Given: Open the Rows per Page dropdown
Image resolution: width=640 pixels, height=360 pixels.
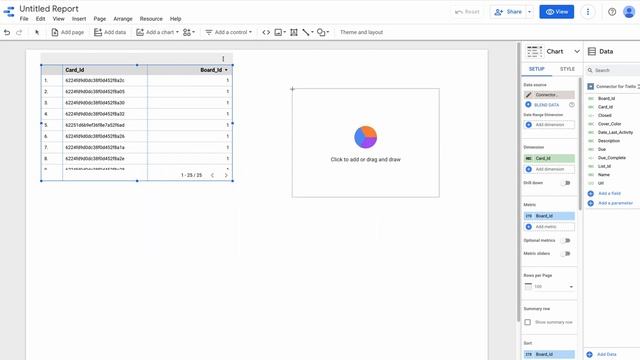Looking at the screenshot, I should point(549,287).
